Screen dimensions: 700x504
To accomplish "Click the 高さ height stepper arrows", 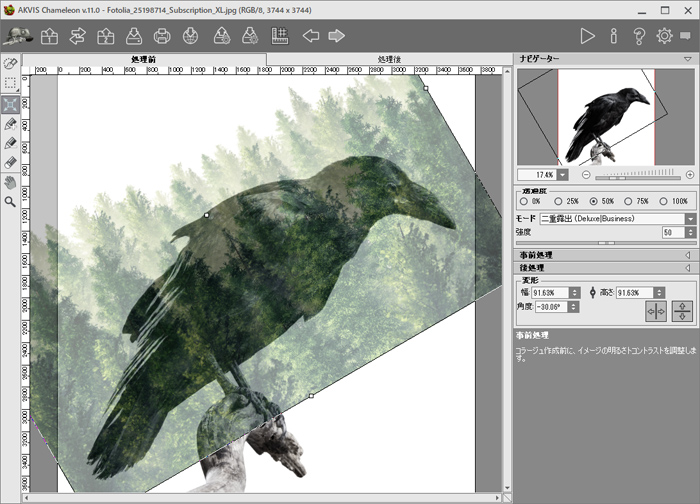I will click(x=659, y=293).
